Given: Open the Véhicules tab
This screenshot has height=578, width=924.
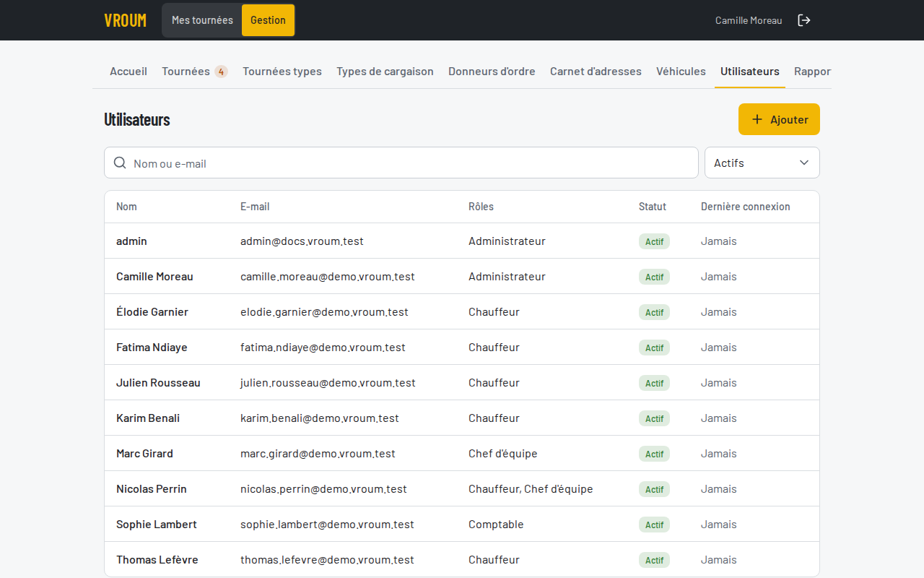Looking at the screenshot, I should pyautogui.click(x=681, y=72).
